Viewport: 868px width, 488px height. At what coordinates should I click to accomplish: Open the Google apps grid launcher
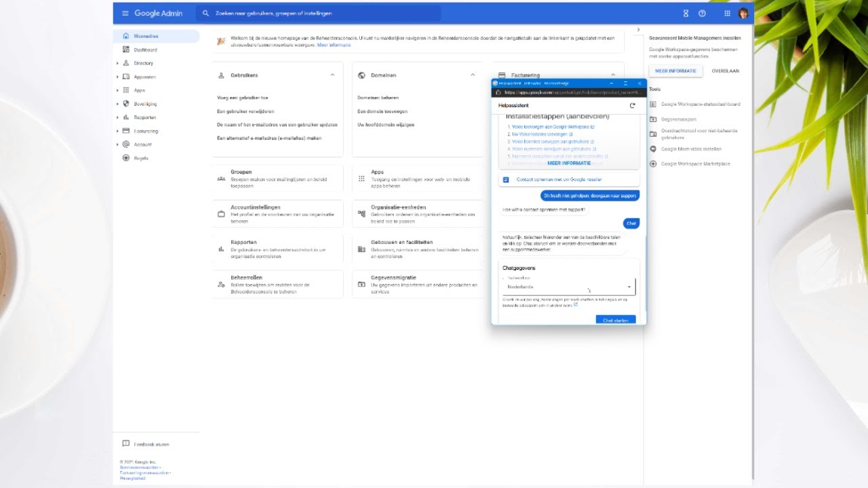727,12
